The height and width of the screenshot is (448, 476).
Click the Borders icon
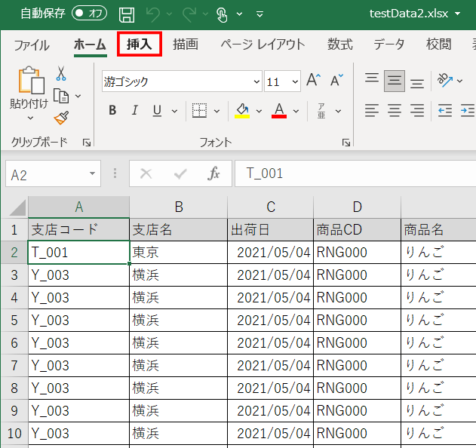(x=199, y=111)
